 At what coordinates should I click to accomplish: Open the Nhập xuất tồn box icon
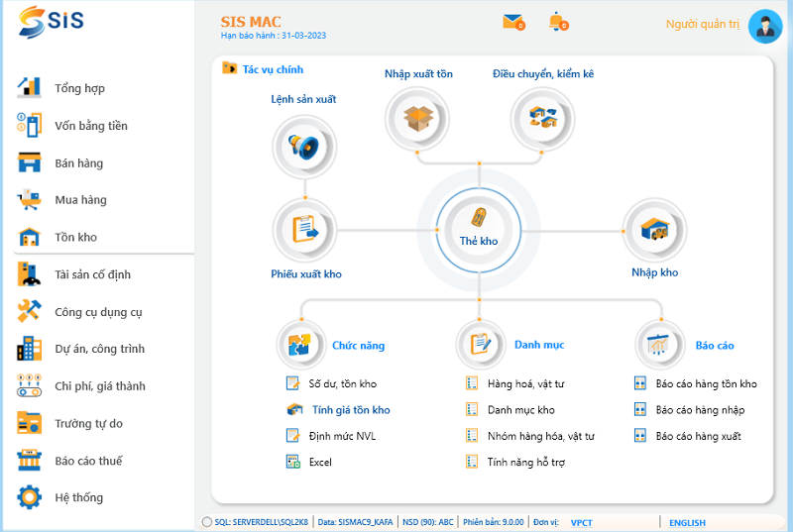417,119
